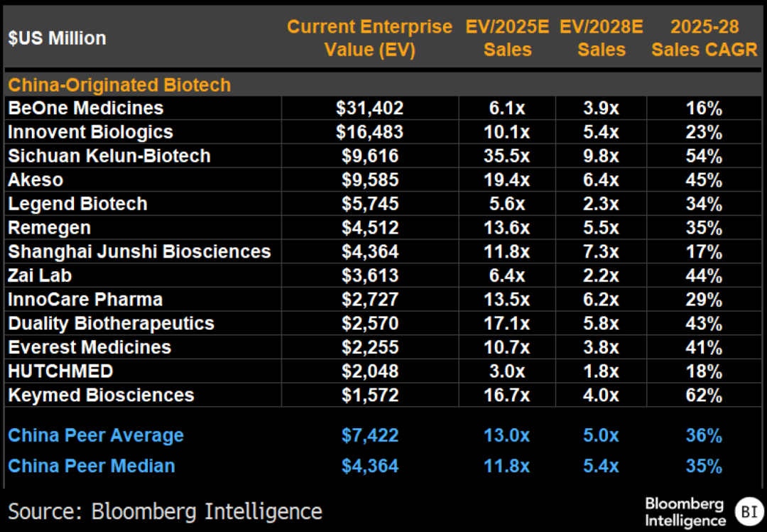Screen dimensions: 767x532
Task: Click Zai Lab 2.2x EV/2028E multiple
Action: pyautogui.click(x=601, y=276)
